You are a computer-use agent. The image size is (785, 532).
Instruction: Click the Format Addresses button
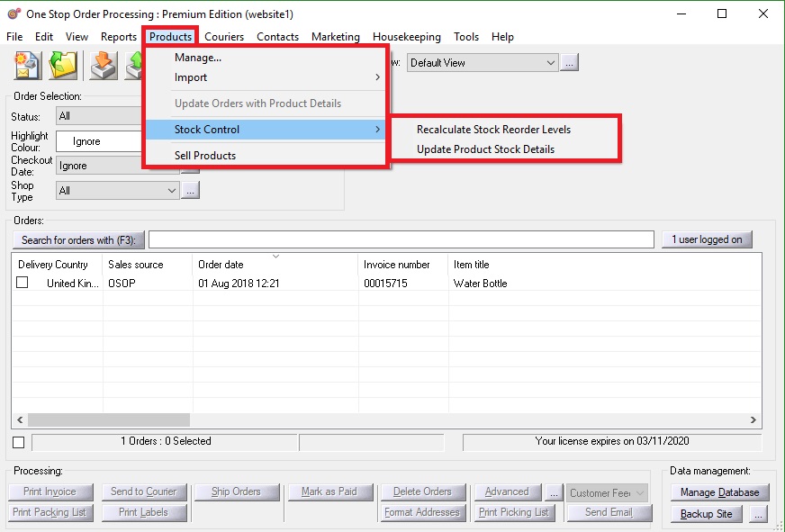[423, 512]
